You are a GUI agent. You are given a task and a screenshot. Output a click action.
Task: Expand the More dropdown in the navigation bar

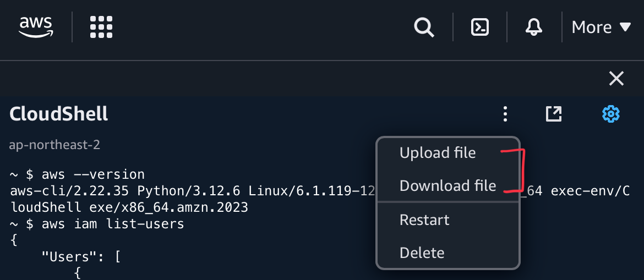tap(601, 27)
